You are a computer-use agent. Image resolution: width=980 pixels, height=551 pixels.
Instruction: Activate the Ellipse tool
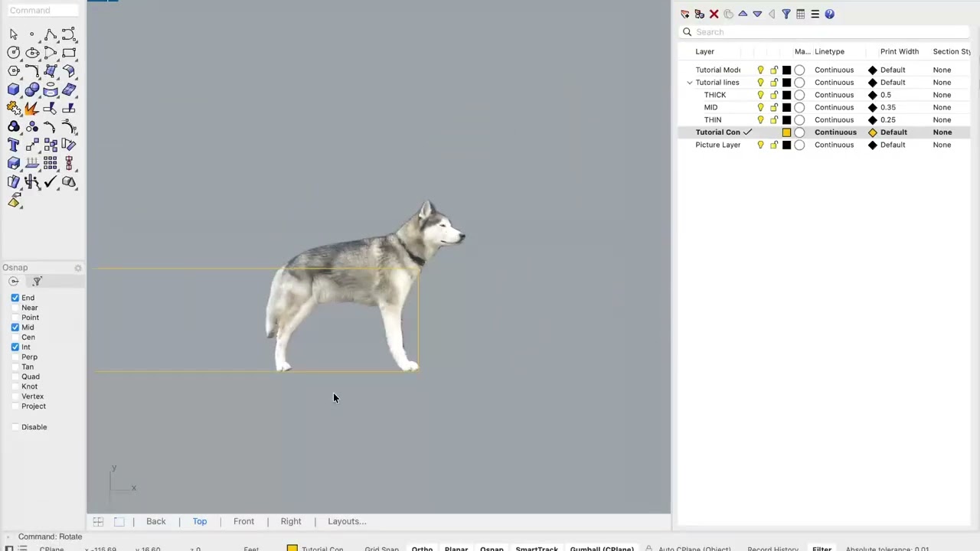click(x=31, y=53)
